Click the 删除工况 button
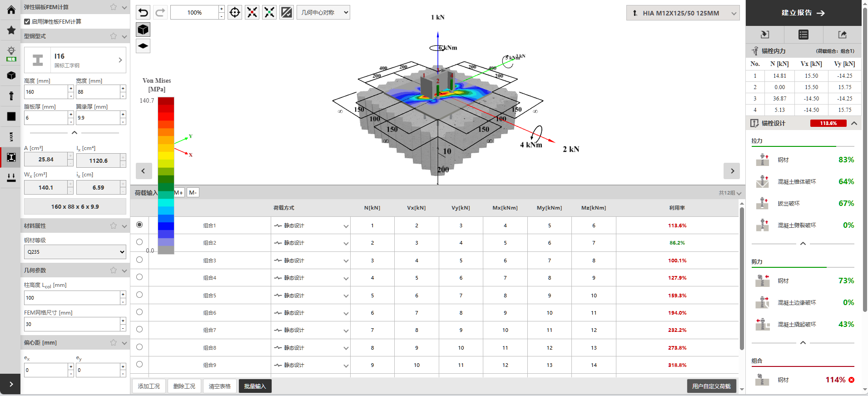 point(184,386)
